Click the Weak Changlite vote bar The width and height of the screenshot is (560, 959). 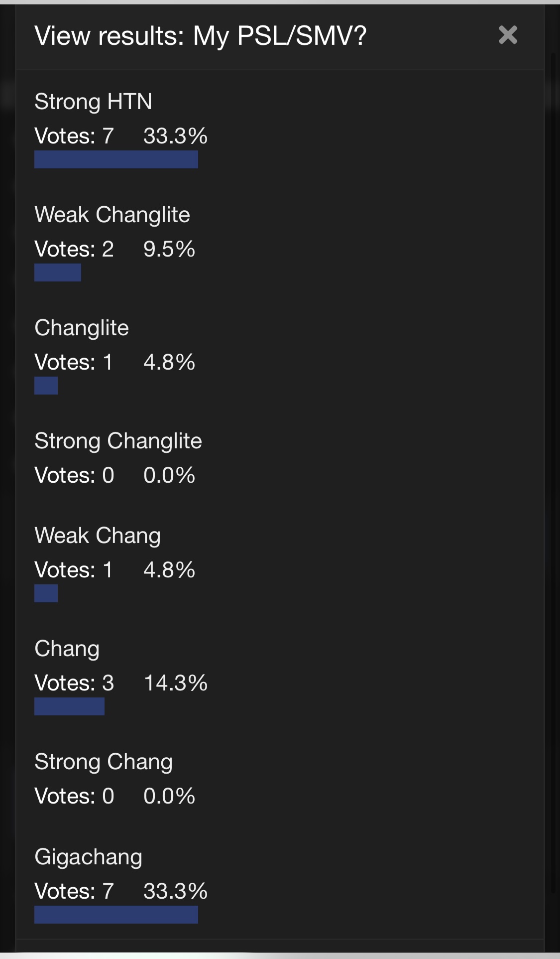tap(58, 273)
